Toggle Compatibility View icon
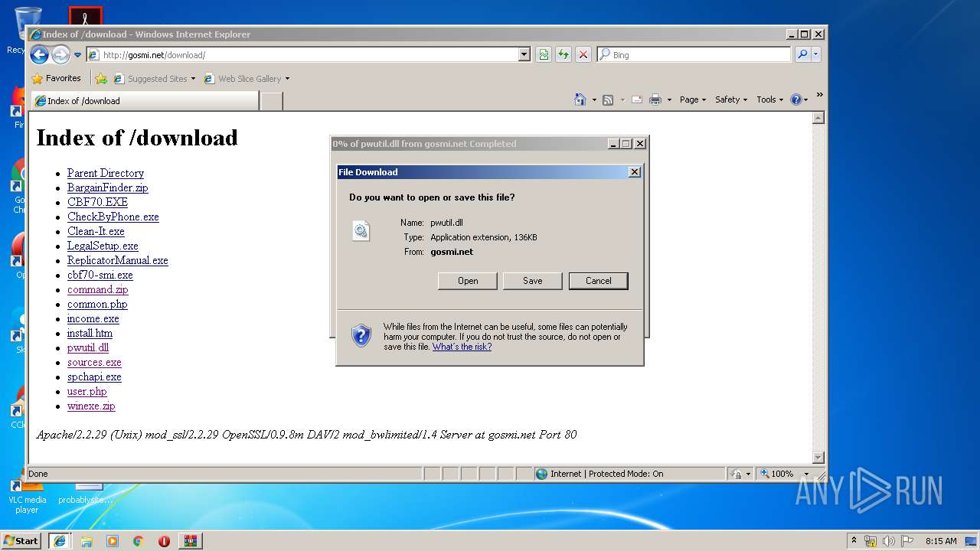The width and height of the screenshot is (980, 551). [544, 54]
